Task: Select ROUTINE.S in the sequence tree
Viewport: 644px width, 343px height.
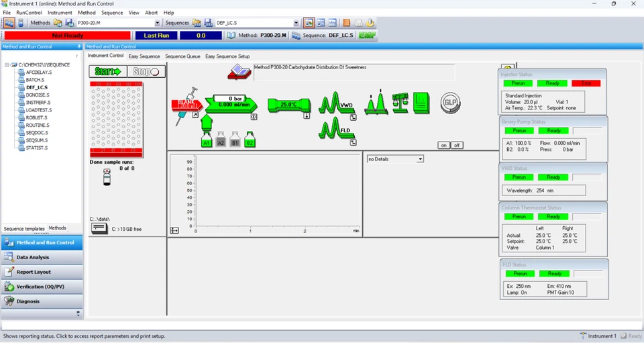Action: [38, 126]
